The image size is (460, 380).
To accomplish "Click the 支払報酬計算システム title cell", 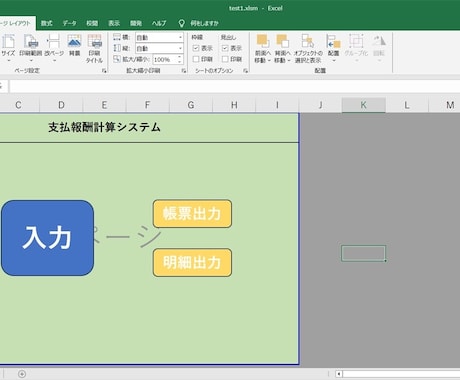I will click(105, 127).
